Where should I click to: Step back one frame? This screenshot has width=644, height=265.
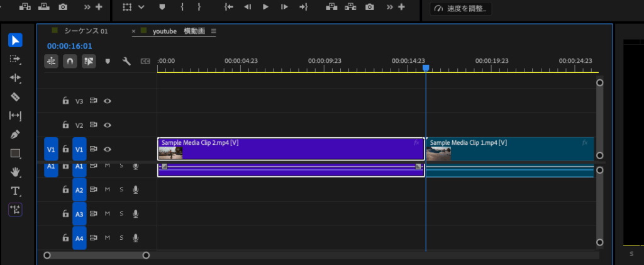click(x=247, y=7)
